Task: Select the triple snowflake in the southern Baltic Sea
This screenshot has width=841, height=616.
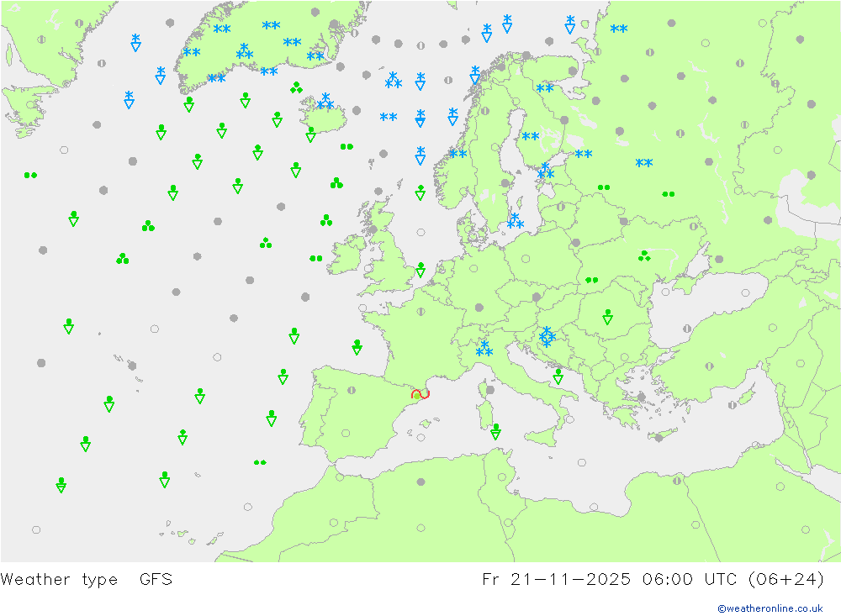Action: [515, 221]
